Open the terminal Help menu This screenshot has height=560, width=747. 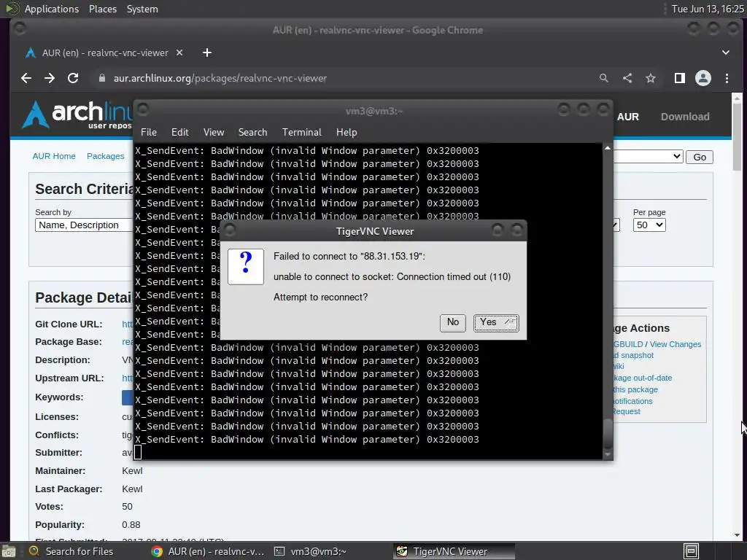click(x=347, y=133)
